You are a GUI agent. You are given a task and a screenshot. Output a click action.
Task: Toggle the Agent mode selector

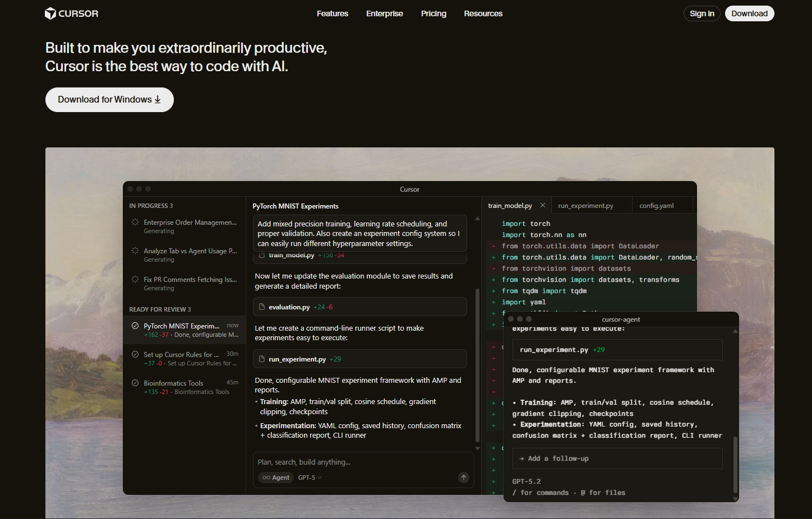[x=276, y=478]
